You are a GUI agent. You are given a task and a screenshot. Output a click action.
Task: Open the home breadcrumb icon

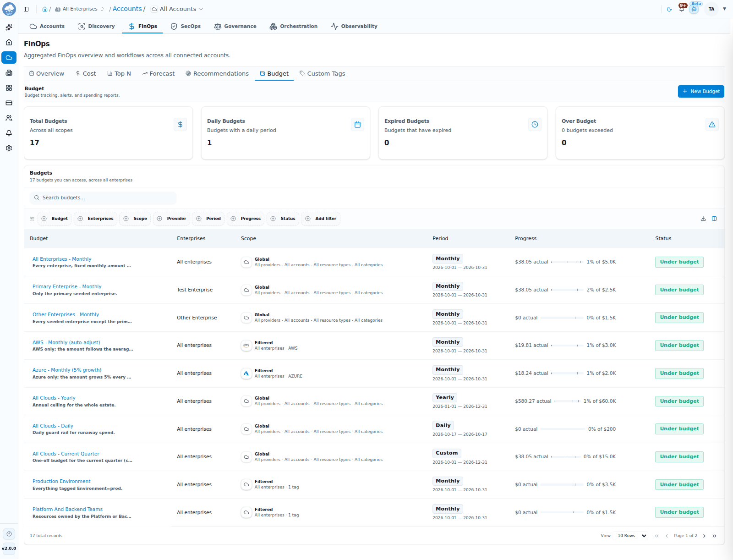tap(45, 9)
